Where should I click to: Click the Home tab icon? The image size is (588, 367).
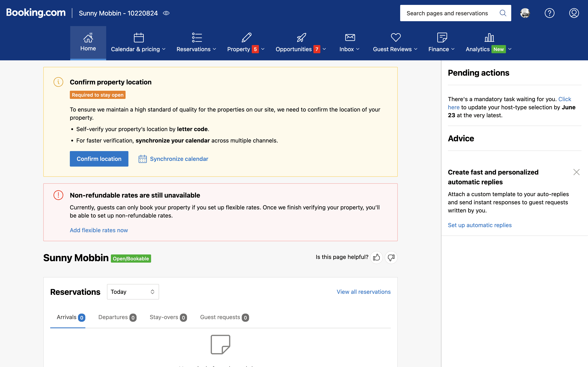(x=88, y=38)
